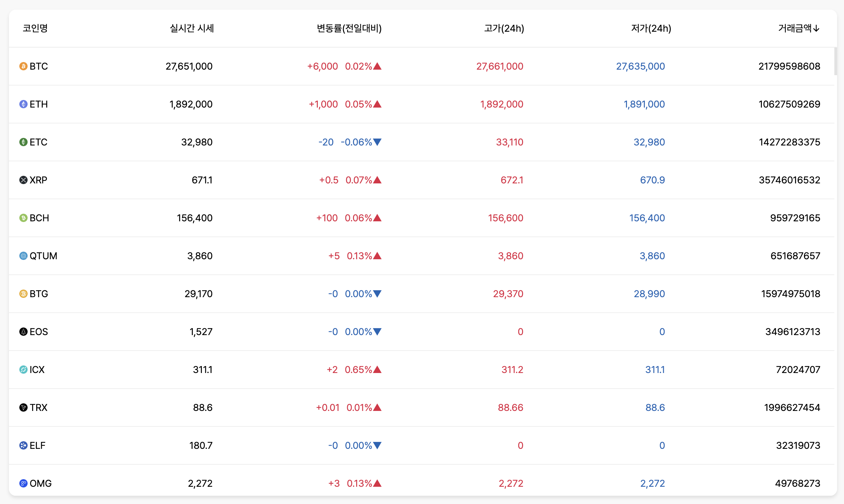Click the blue down triangle on ETC row

point(377,142)
